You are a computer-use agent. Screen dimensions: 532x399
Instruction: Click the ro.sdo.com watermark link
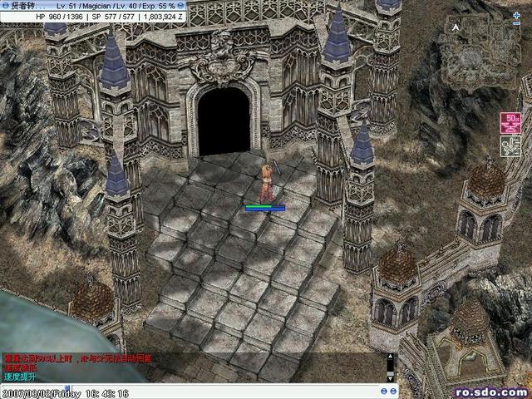(490, 391)
